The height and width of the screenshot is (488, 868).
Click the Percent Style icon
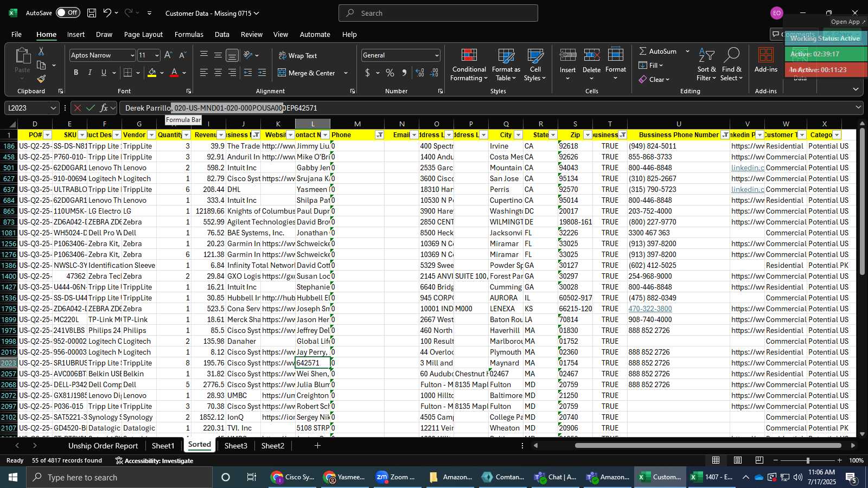click(390, 73)
